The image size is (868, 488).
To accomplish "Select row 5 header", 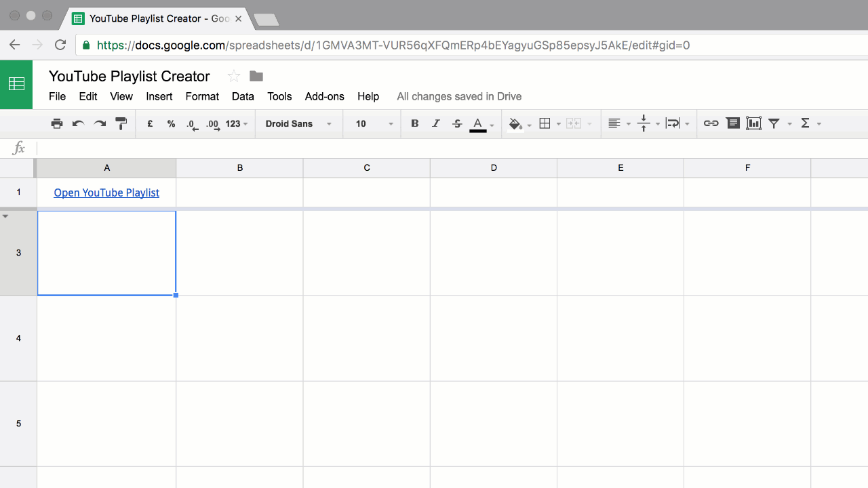I will pos(18,424).
